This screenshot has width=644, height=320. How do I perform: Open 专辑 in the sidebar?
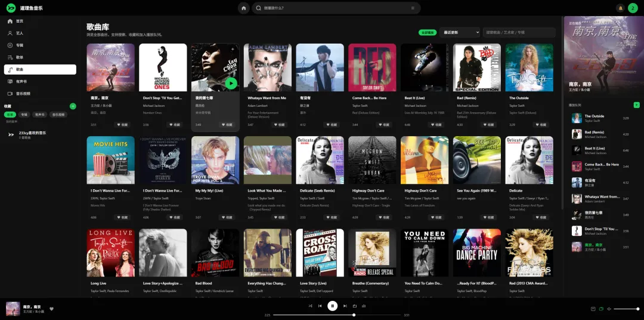pos(40,45)
